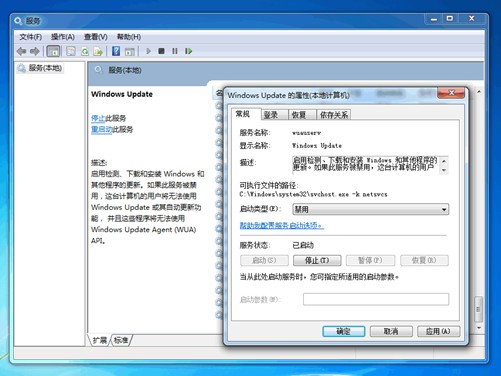Open the 查看(V) menu
Viewport: 501px width, 376px height.
pyautogui.click(x=95, y=37)
